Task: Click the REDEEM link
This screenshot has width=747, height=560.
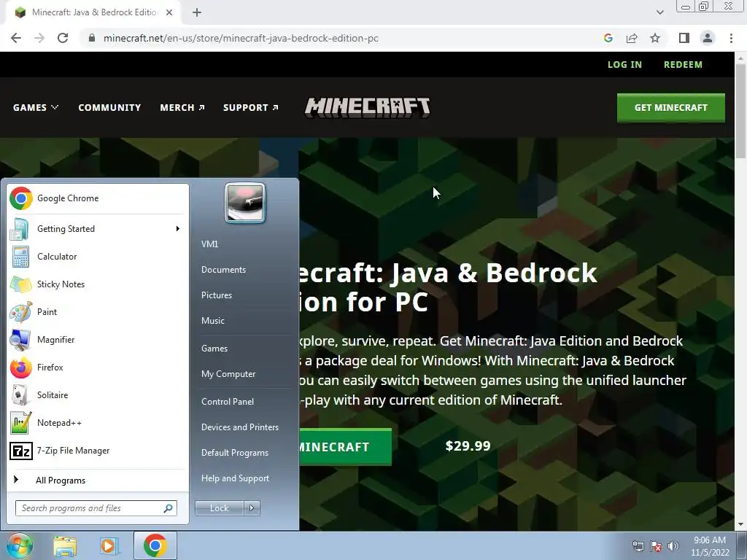Action: [x=683, y=65]
